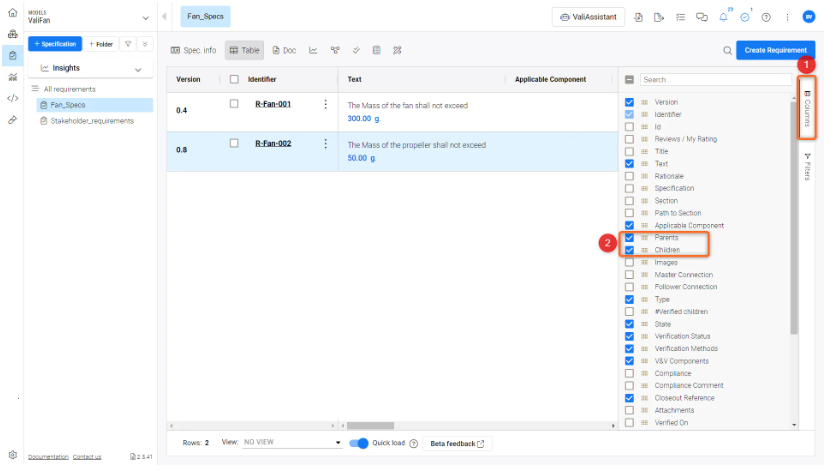The image size is (835, 473).
Task: Click the column Search field
Action: [x=715, y=79]
